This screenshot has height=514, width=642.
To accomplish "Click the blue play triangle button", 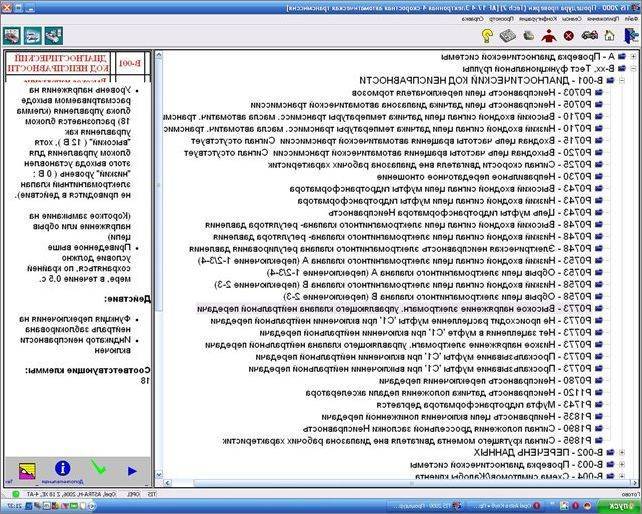I will point(132,471).
